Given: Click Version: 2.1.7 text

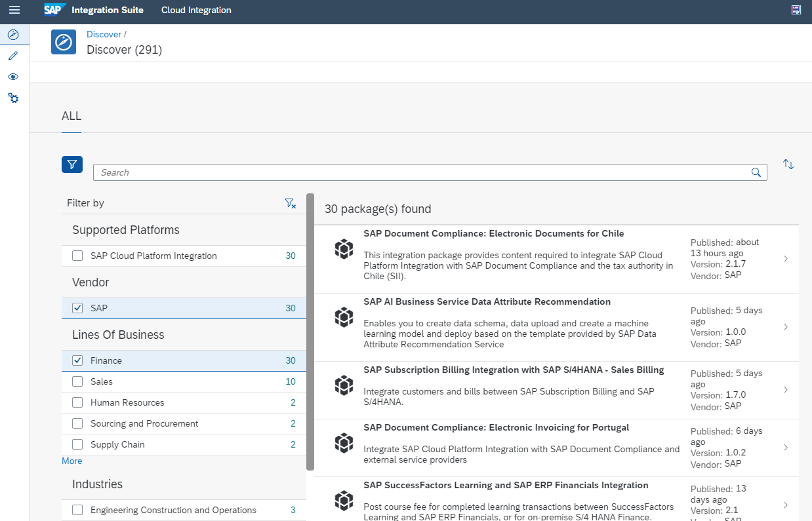Looking at the screenshot, I should click(718, 264).
